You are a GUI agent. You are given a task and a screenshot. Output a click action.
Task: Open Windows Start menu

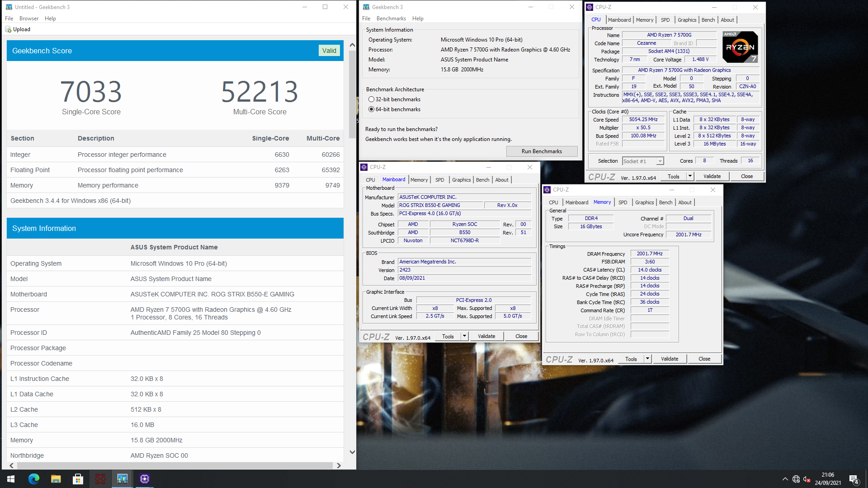coord(11,479)
